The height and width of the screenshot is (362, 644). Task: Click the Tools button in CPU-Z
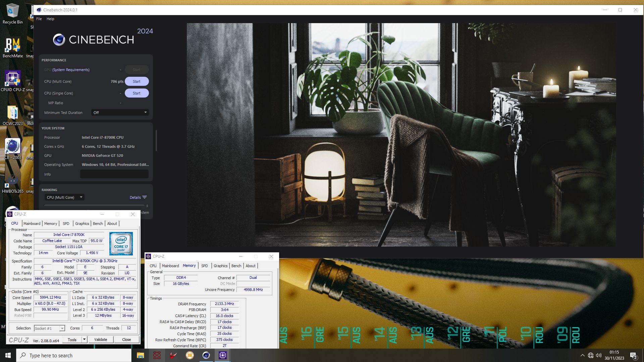(72, 340)
